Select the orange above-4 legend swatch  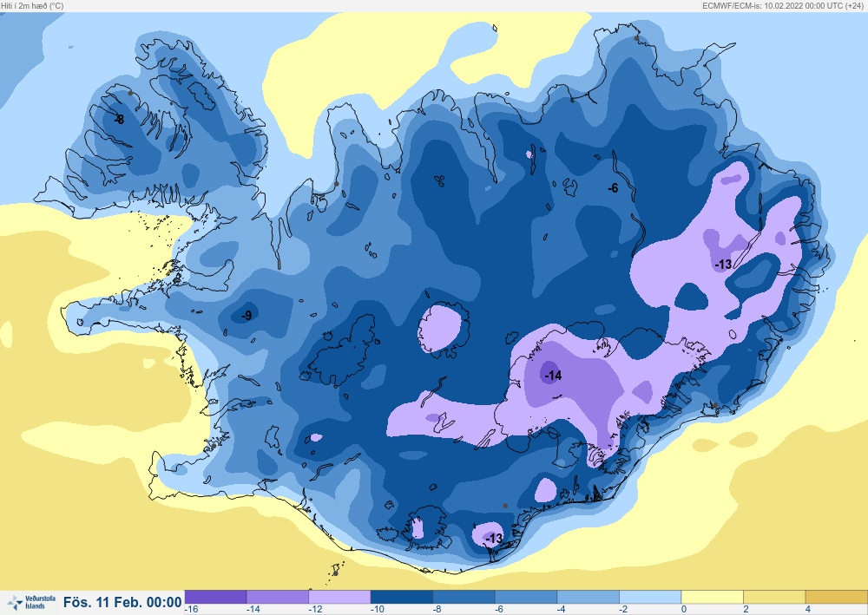click(837, 597)
